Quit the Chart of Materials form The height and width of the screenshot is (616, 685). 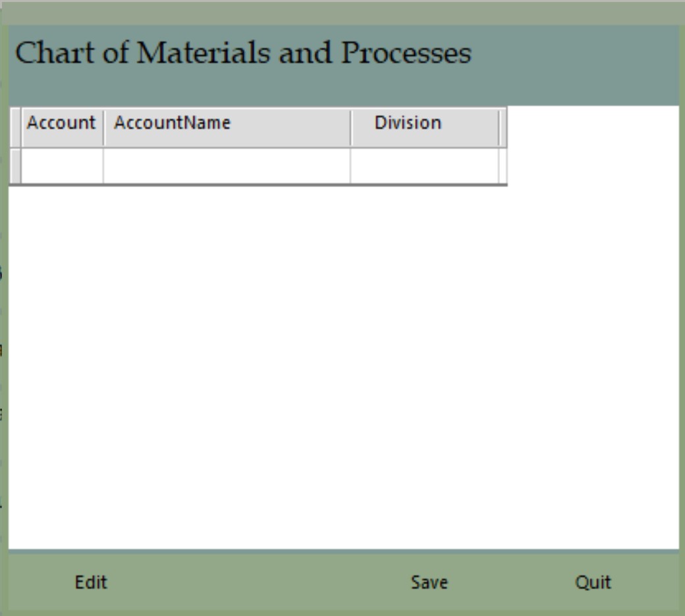593,582
